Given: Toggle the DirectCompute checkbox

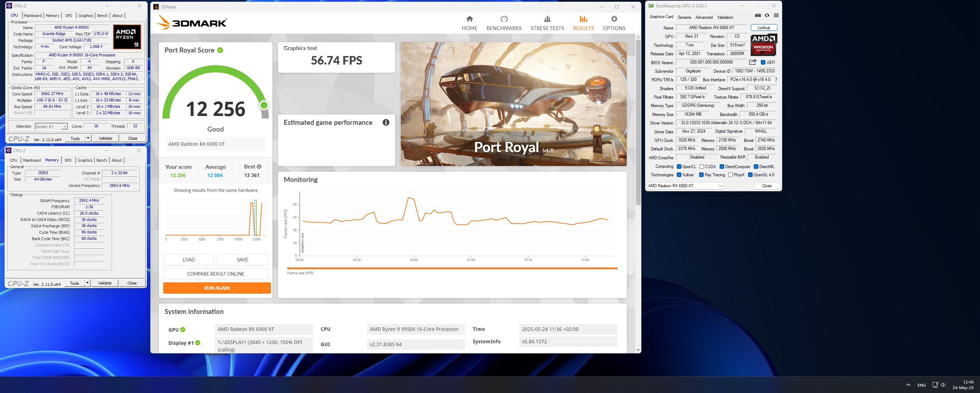Looking at the screenshot, I should (722, 167).
